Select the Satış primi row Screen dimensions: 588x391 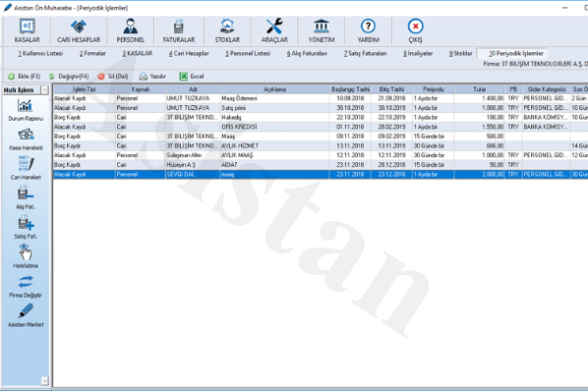tap(321, 108)
